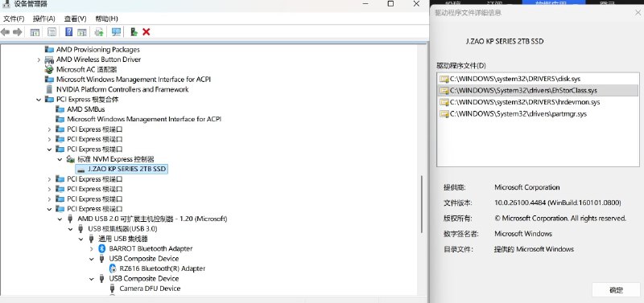
Task: Select the Microsoft AC 适配器 tree label
Action: pos(87,69)
